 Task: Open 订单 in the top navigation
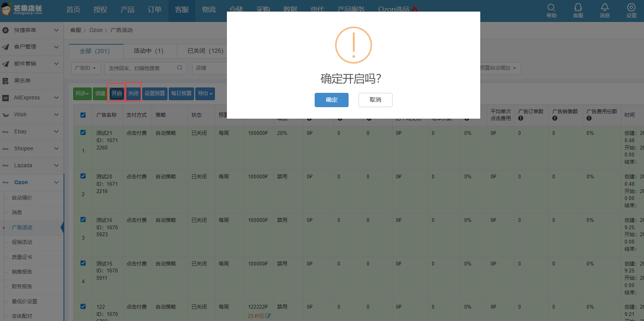[x=154, y=10]
